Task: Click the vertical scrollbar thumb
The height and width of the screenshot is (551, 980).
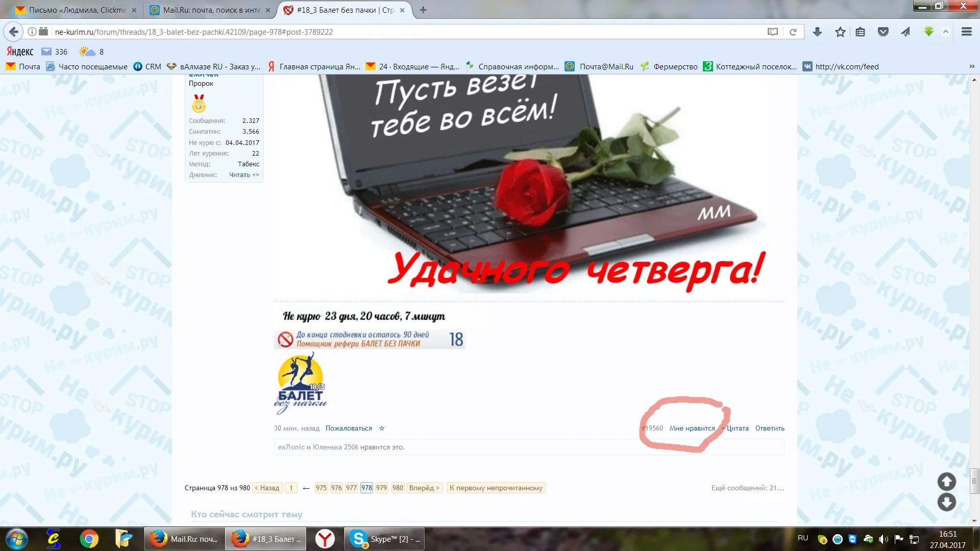Action: pyautogui.click(x=974, y=481)
